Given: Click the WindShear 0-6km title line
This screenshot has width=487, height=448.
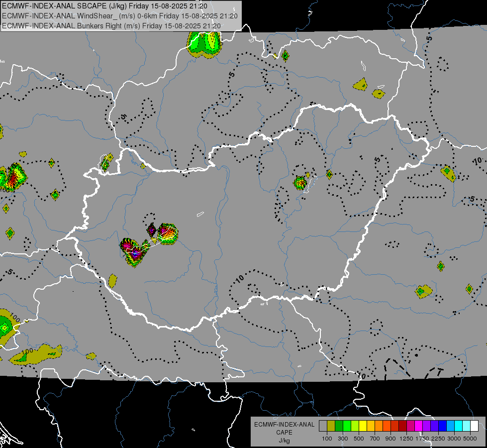Looking at the screenshot, I should [120, 16].
